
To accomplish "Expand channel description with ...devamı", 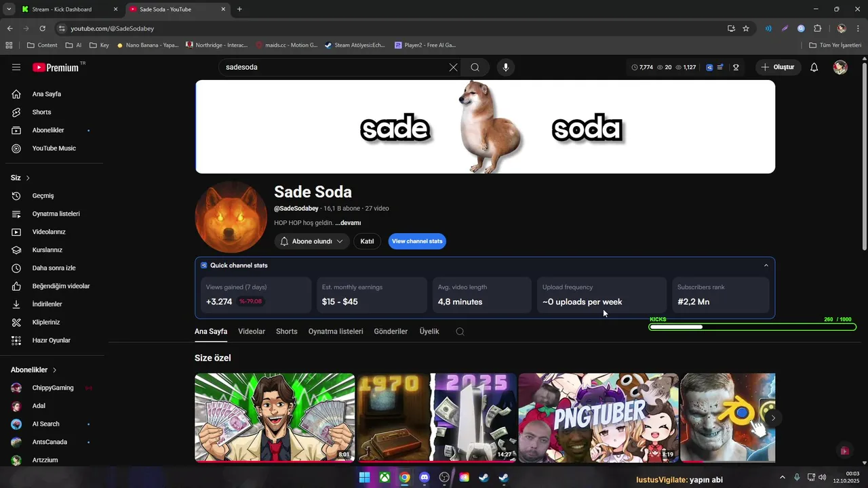I will click(x=348, y=223).
